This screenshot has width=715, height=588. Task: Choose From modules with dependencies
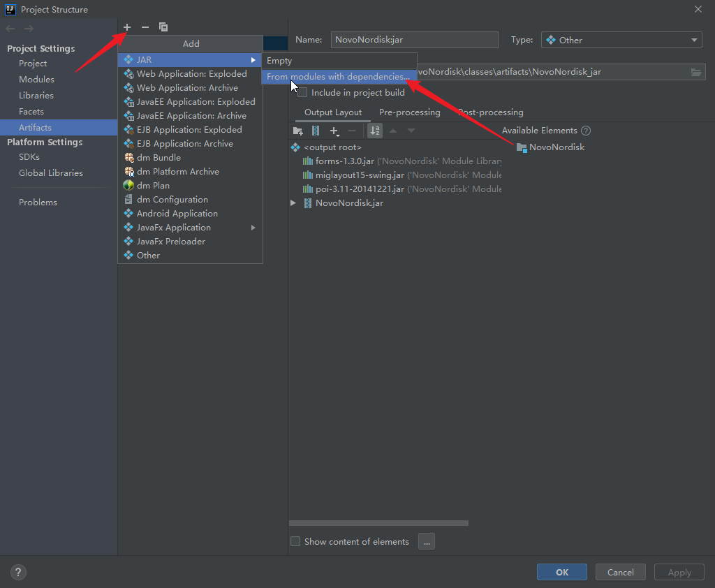(339, 77)
